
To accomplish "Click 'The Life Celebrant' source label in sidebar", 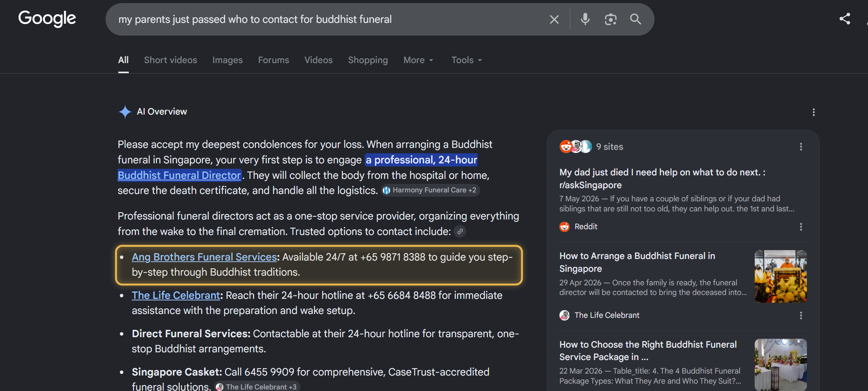I will [607, 315].
